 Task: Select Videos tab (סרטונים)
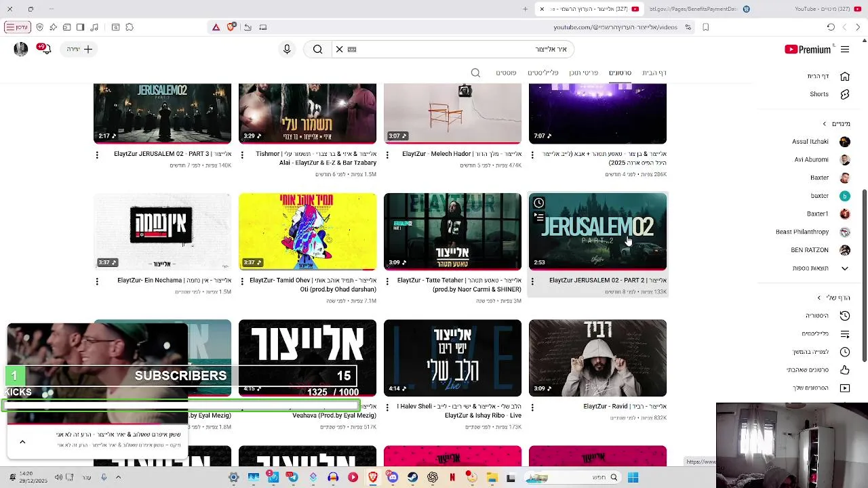(x=620, y=73)
